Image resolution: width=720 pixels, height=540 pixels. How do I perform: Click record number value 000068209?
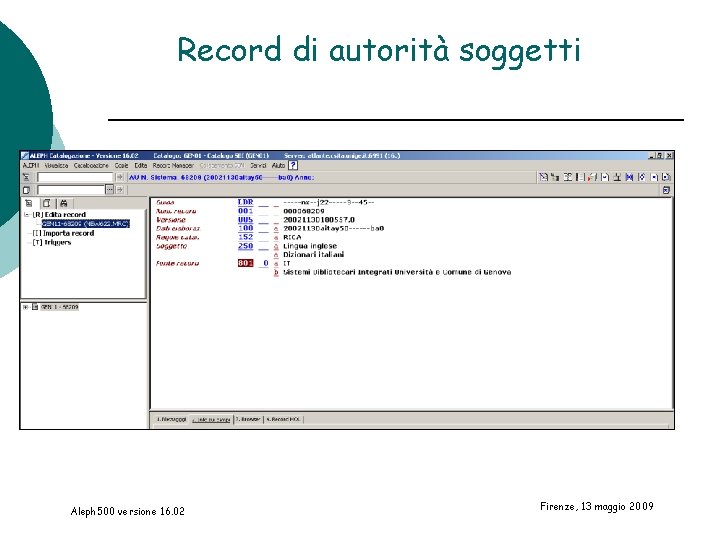point(304,211)
